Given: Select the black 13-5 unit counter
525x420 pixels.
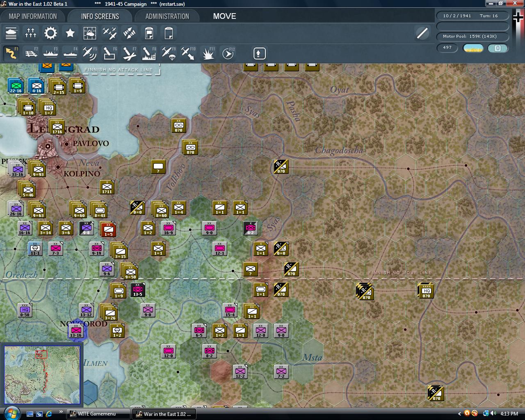Looking at the screenshot, I should pos(138,290).
